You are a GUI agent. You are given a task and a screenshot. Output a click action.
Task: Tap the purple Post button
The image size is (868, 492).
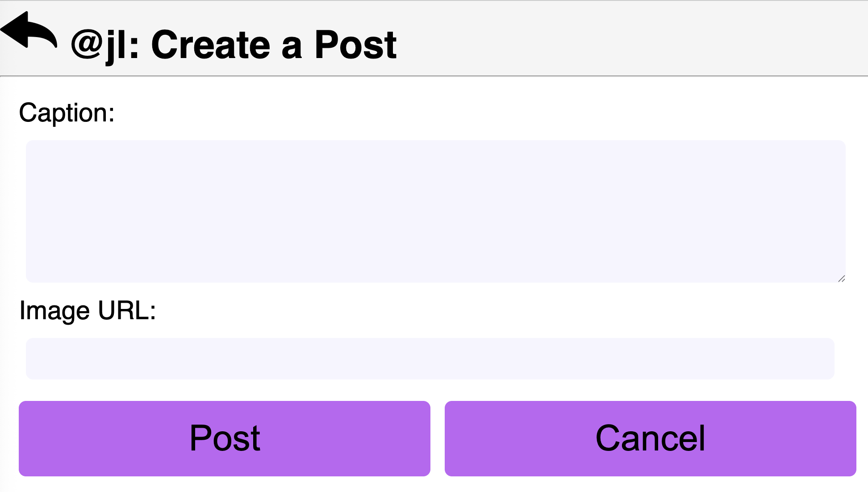(x=224, y=438)
